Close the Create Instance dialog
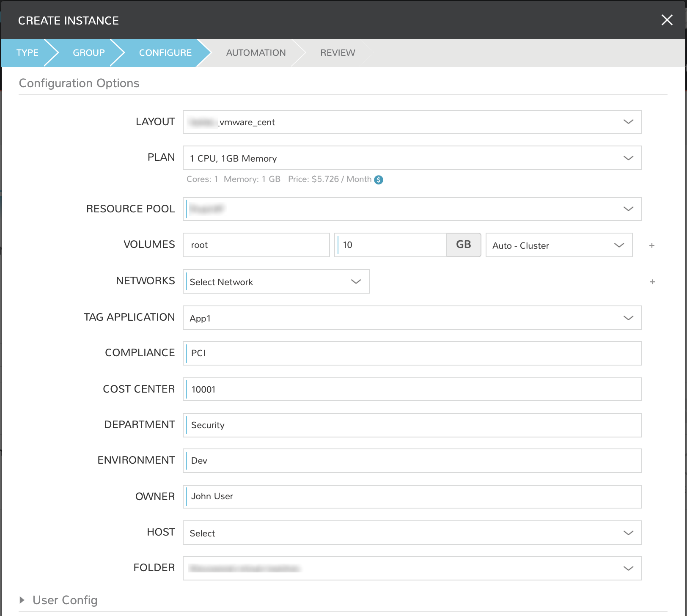 pyautogui.click(x=667, y=20)
